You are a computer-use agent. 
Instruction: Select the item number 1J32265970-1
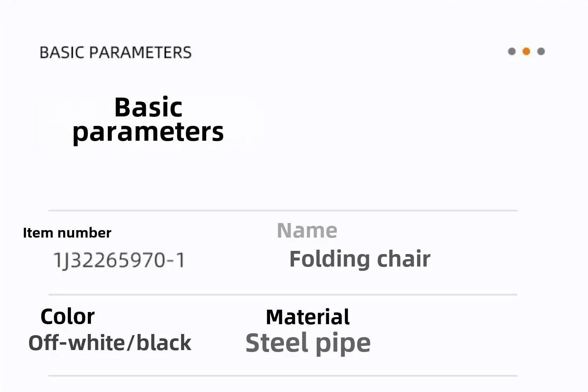(x=119, y=260)
